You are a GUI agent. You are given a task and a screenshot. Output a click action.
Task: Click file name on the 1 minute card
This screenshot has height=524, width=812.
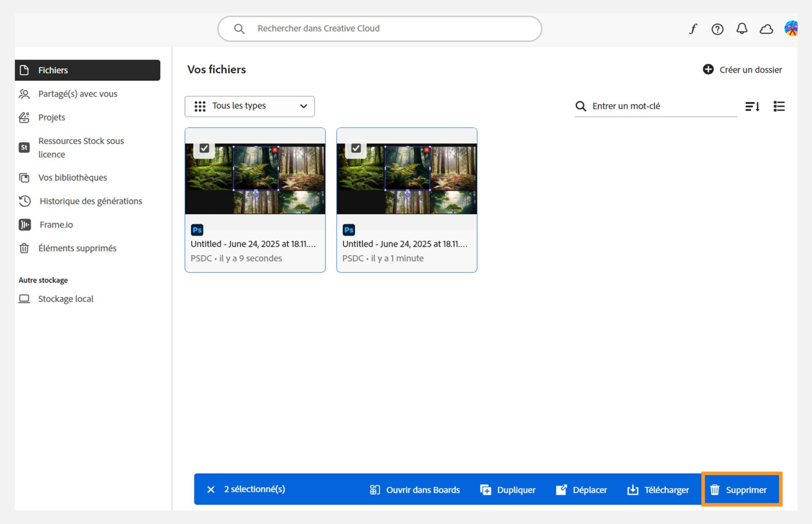[x=405, y=244]
